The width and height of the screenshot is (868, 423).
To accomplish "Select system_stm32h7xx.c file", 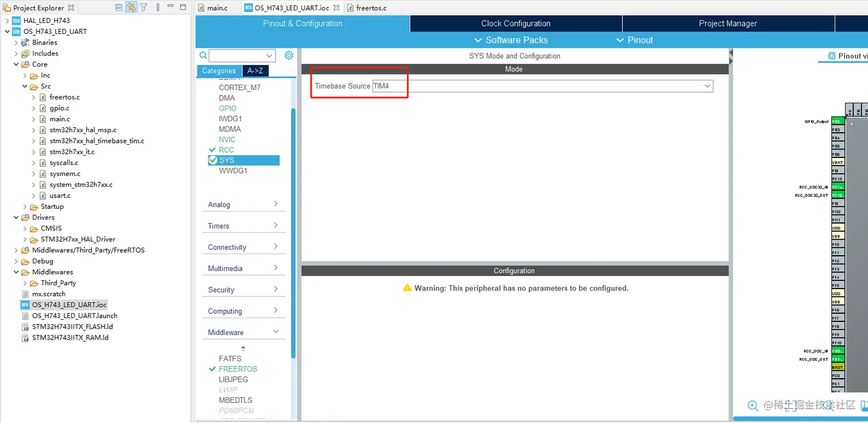I will [81, 184].
